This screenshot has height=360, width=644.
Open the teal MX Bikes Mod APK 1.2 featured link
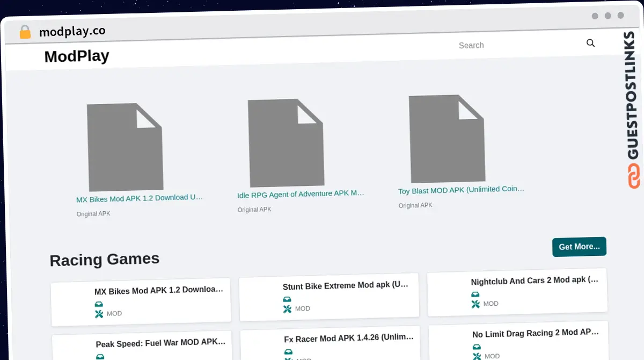(x=140, y=198)
